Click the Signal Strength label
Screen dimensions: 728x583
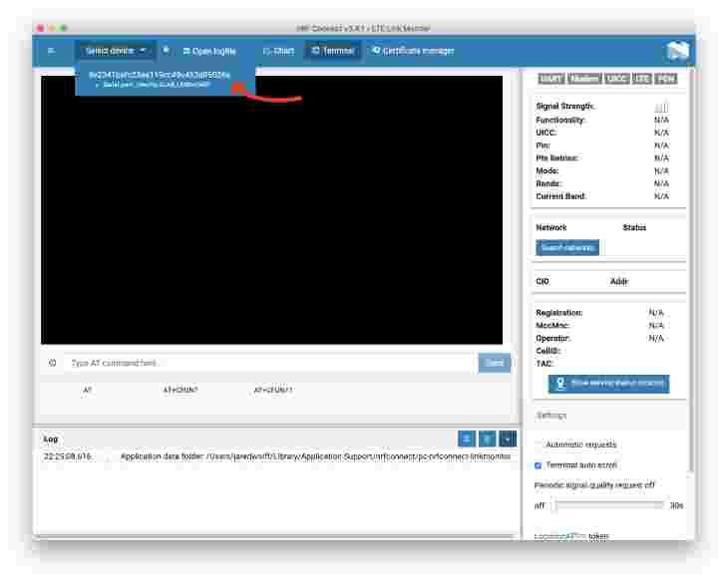click(x=565, y=107)
